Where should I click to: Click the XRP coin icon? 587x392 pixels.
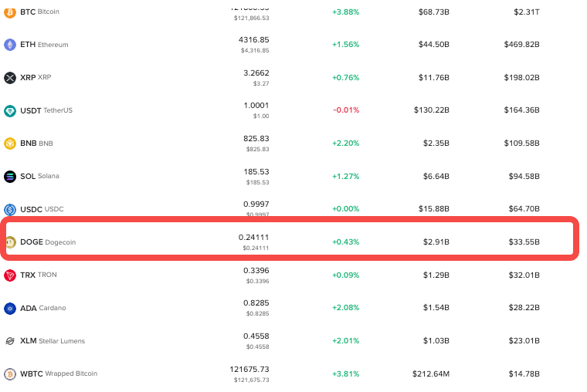[10, 77]
